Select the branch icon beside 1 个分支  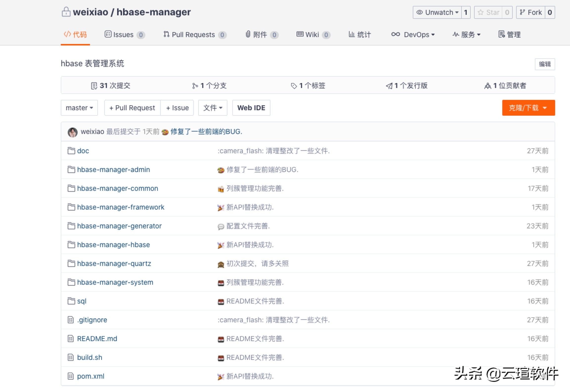(195, 85)
